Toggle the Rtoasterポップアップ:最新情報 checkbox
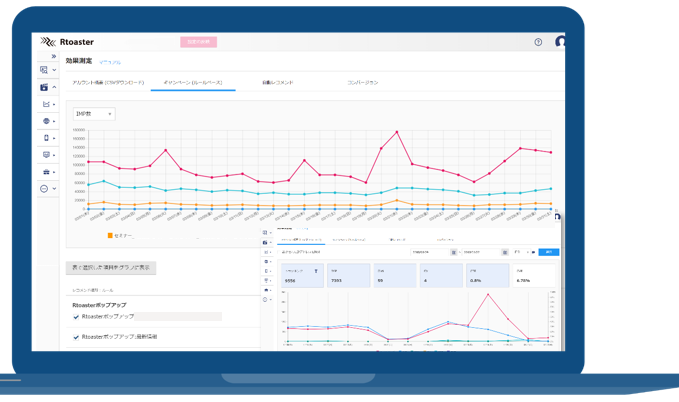679x402 pixels. (76, 338)
